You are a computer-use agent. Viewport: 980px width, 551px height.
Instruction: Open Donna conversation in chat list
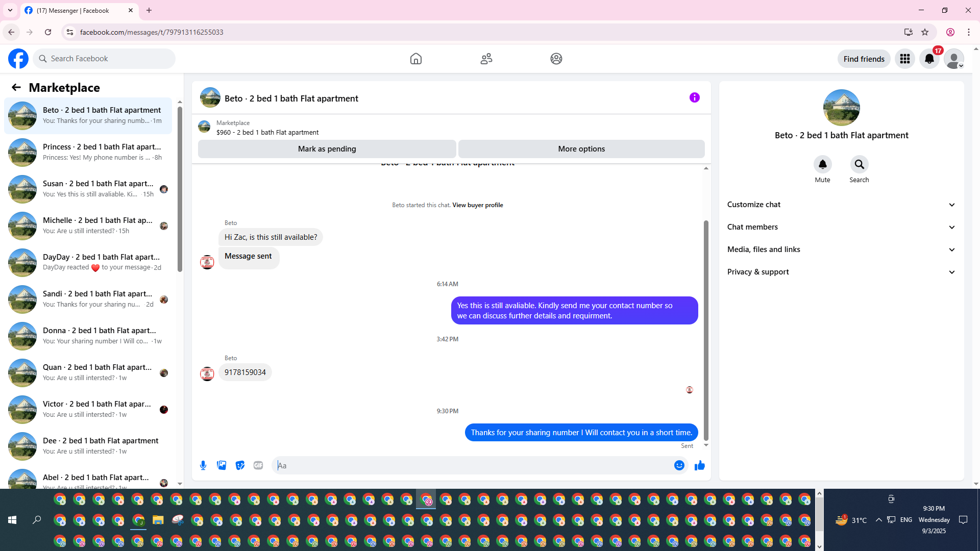tap(88, 336)
